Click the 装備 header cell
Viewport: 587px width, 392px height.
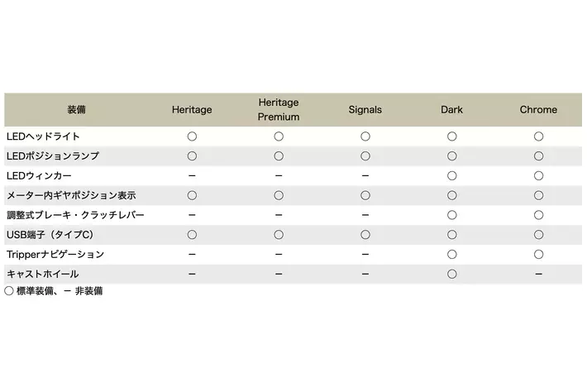click(x=77, y=110)
